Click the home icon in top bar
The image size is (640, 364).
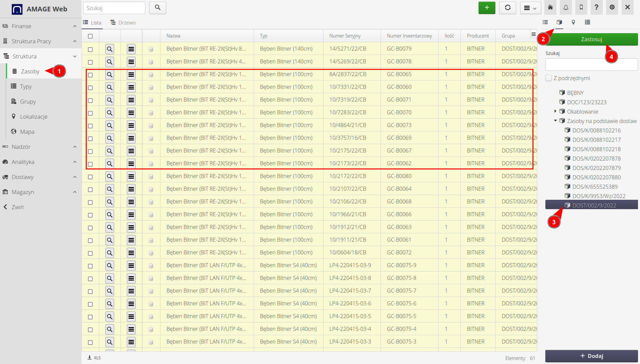(550, 7)
